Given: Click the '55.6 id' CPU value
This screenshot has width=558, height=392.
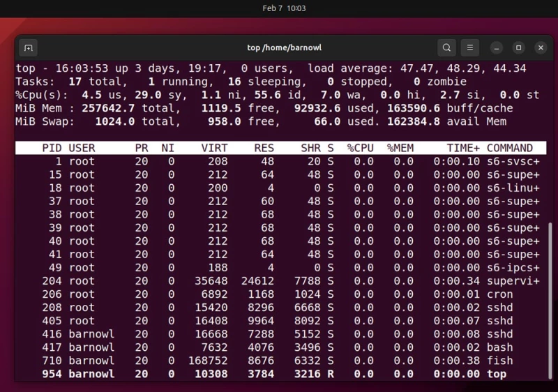Looking at the screenshot, I should pyautogui.click(x=277, y=95).
